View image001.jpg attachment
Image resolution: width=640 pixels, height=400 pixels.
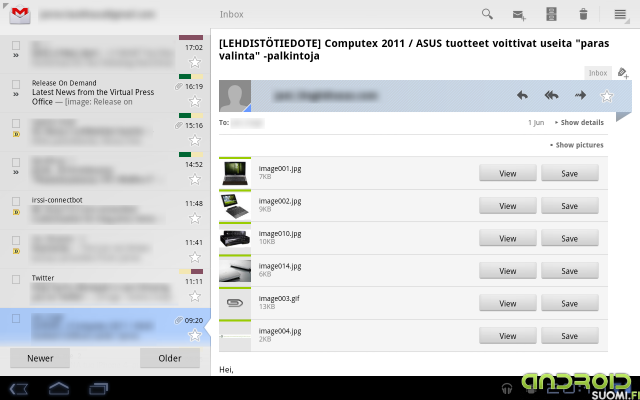[x=508, y=173]
